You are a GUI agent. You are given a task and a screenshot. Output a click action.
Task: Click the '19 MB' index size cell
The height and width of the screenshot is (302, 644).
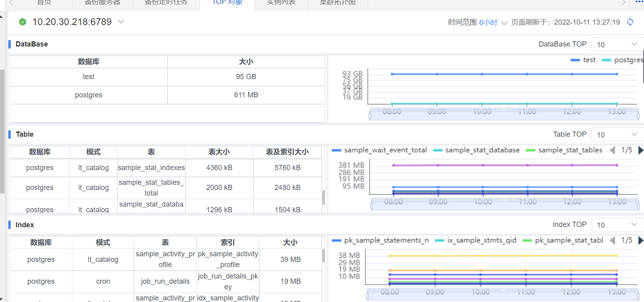coord(290,281)
